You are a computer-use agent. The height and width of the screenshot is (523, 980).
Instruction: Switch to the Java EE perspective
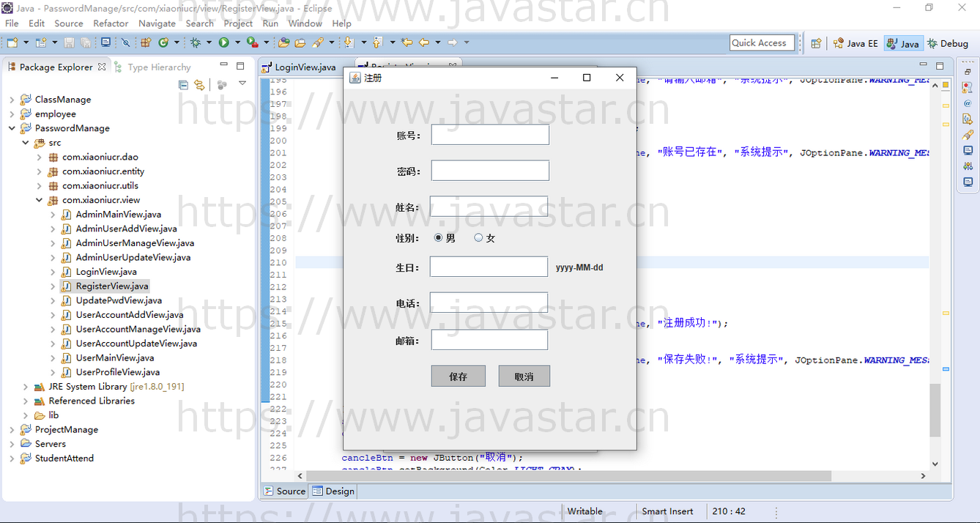pos(855,43)
